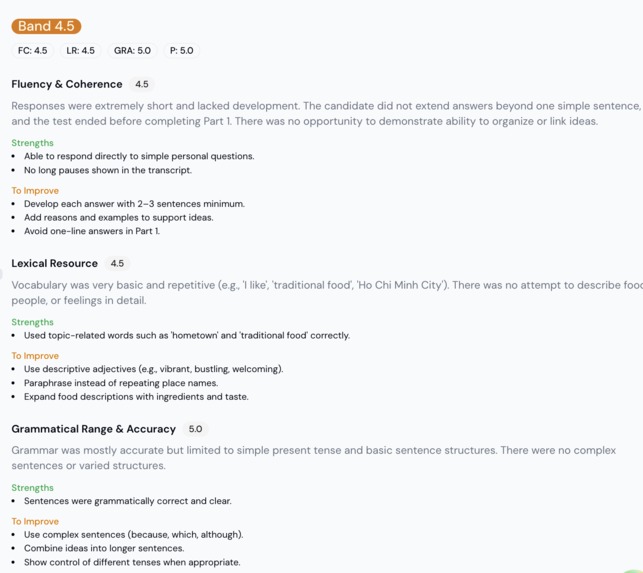
Task: Click the Lexical Resource heading
Action: point(55,263)
